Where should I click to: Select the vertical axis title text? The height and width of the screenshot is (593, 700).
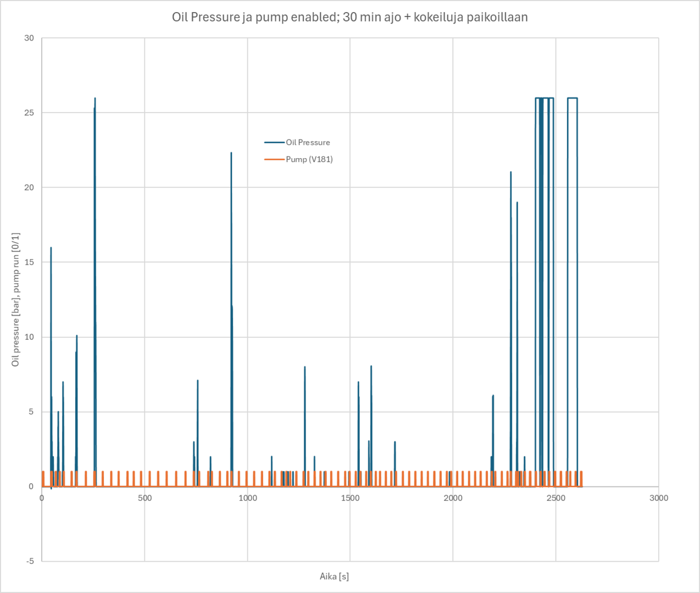pos(15,299)
